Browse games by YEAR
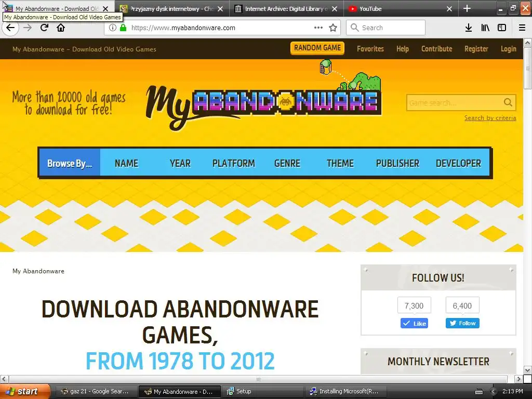532x399 pixels. [180, 163]
